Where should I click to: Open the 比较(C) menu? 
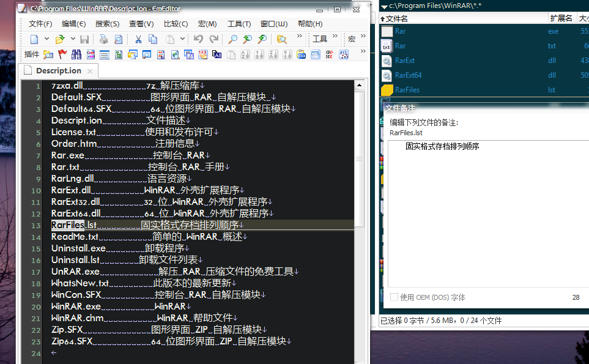tap(176, 24)
